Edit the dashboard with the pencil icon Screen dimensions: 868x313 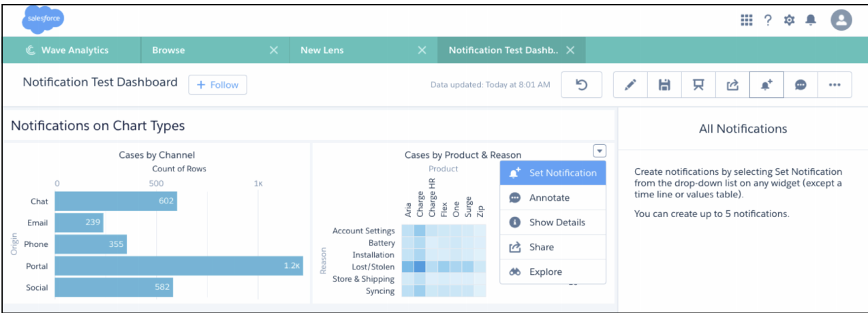630,85
